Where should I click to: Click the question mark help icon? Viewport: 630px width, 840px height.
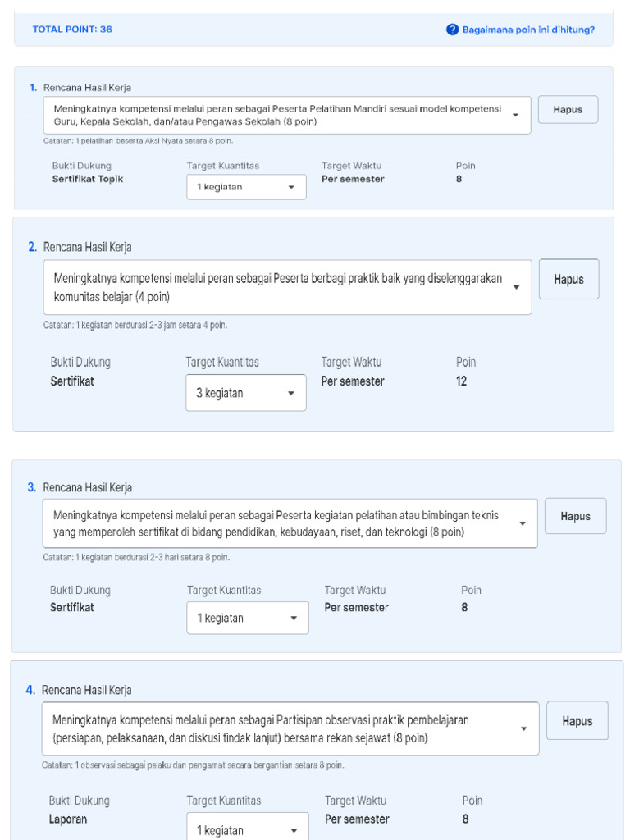pyautogui.click(x=452, y=30)
